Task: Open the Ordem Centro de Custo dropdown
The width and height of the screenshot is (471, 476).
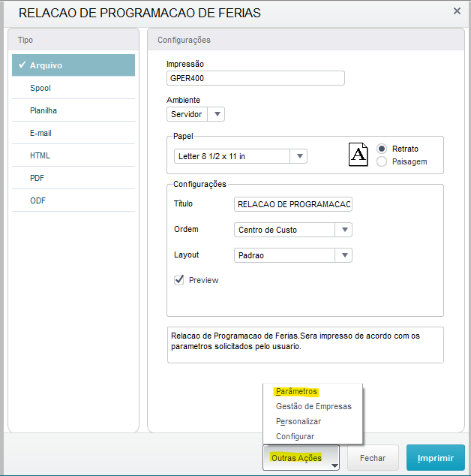Action: pyautogui.click(x=293, y=230)
